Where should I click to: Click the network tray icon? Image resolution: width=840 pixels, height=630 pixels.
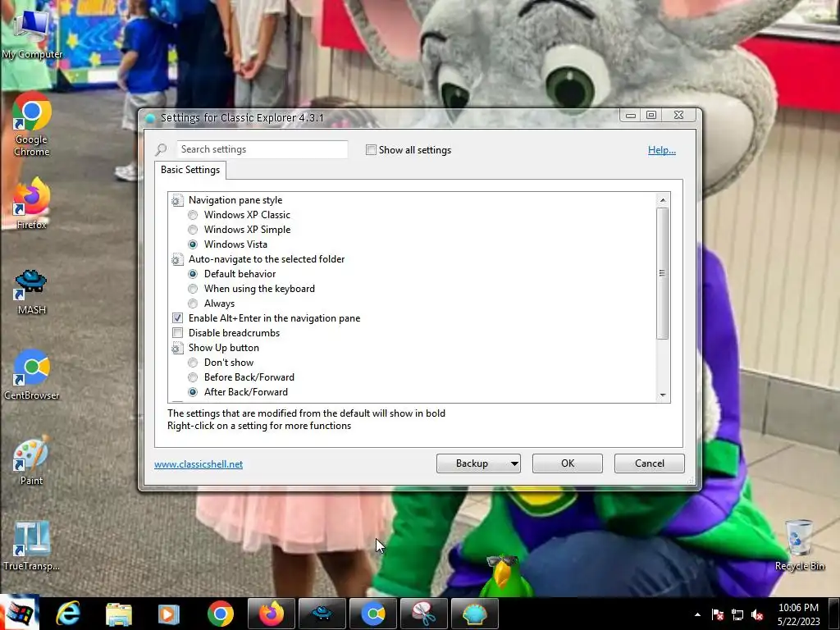click(737, 615)
